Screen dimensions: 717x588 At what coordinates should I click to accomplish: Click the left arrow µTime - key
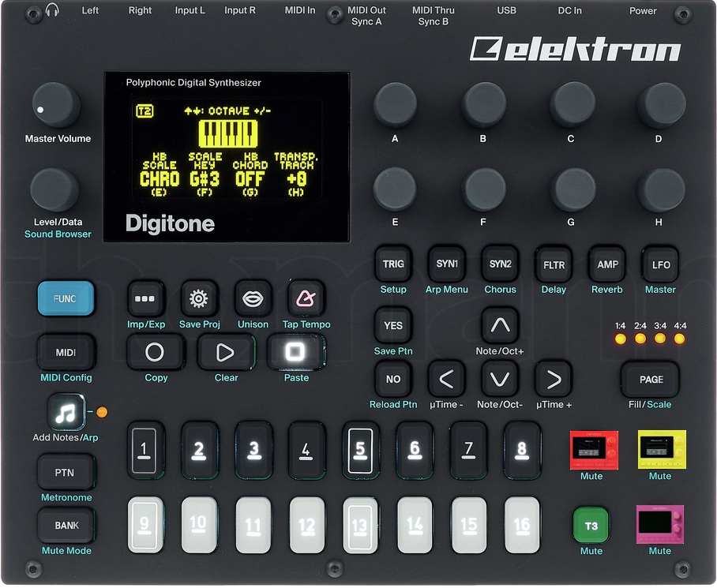click(x=447, y=379)
